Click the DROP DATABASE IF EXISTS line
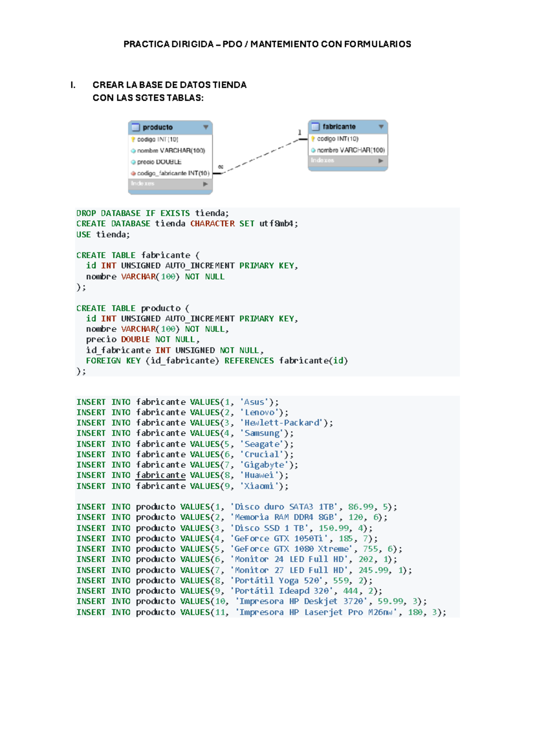 (152, 213)
